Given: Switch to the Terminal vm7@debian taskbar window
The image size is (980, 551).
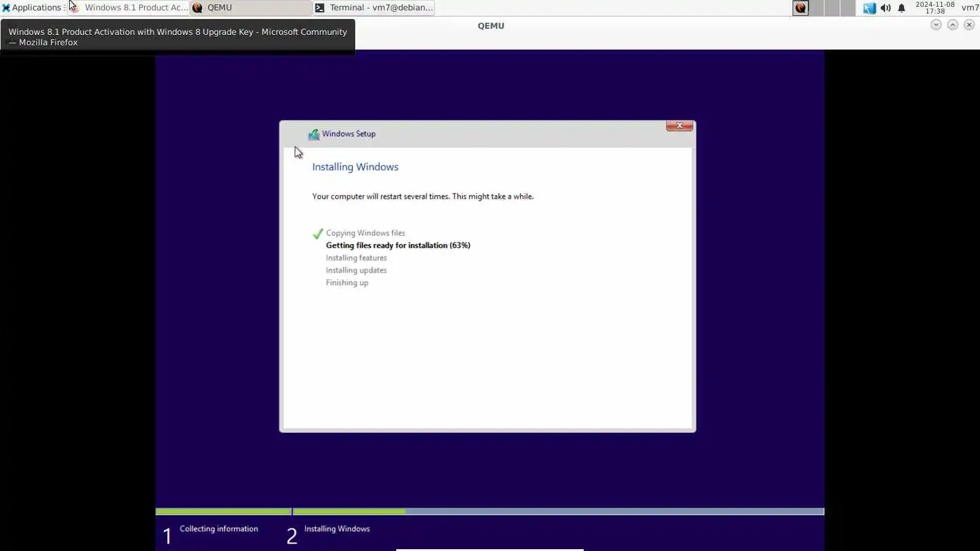Looking at the screenshot, I should click(374, 7).
